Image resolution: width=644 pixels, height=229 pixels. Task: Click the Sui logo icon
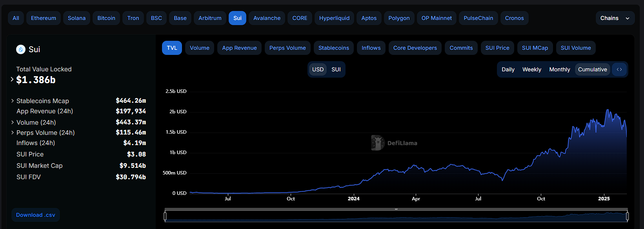[21, 49]
